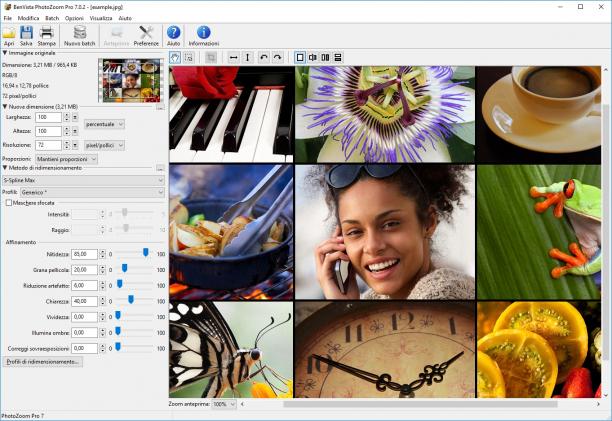The image size is (612, 421).
Task: Save the image using Salva
Action: [x=26, y=36]
